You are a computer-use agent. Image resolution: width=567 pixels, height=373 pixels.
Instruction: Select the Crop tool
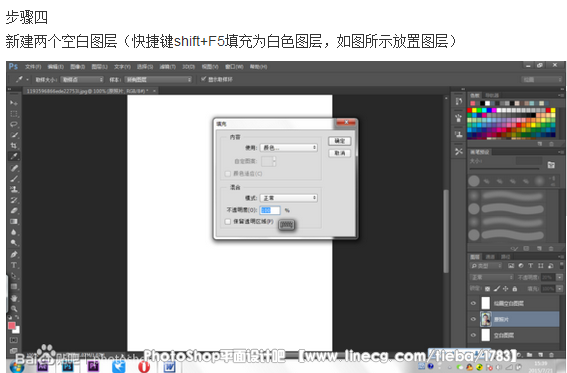[14, 146]
